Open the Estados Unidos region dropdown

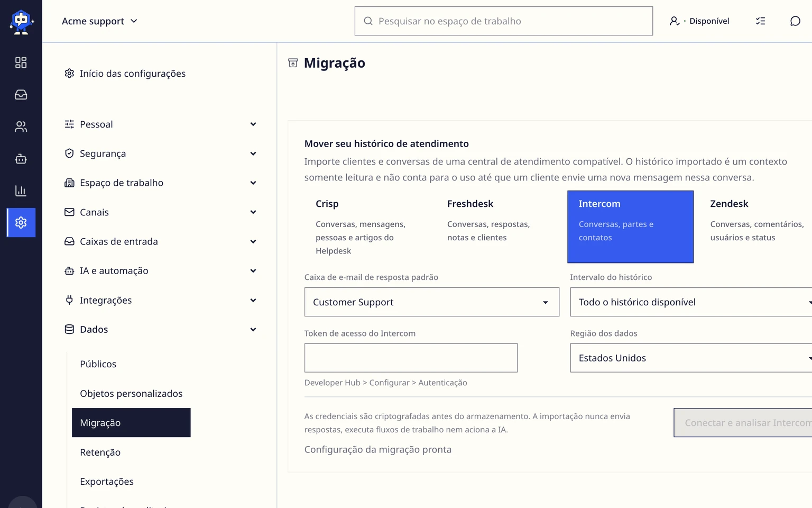coord(691,358)
